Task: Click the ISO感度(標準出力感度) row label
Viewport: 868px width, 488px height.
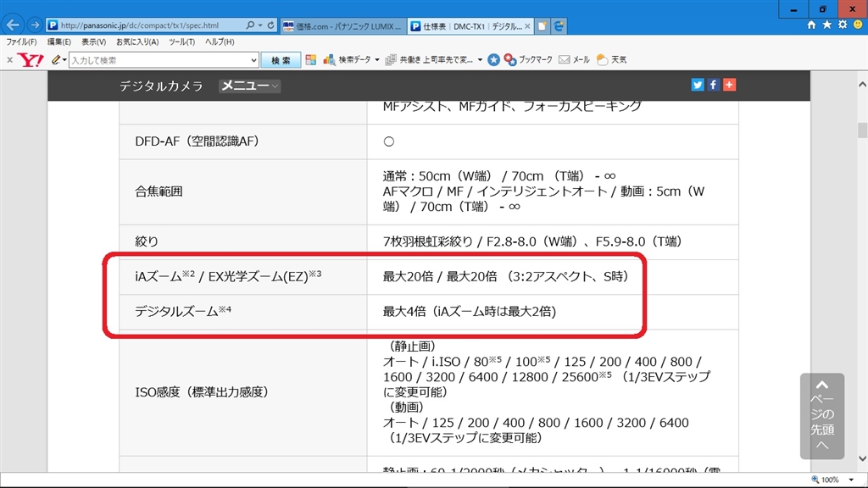Action: click(x=202, y=392)
